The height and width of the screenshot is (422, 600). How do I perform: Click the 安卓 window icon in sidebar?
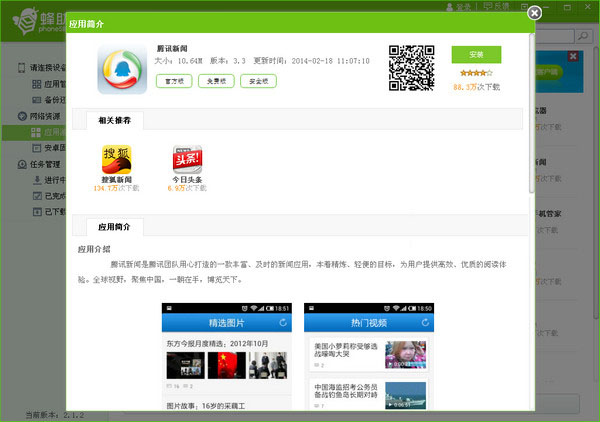36,148
